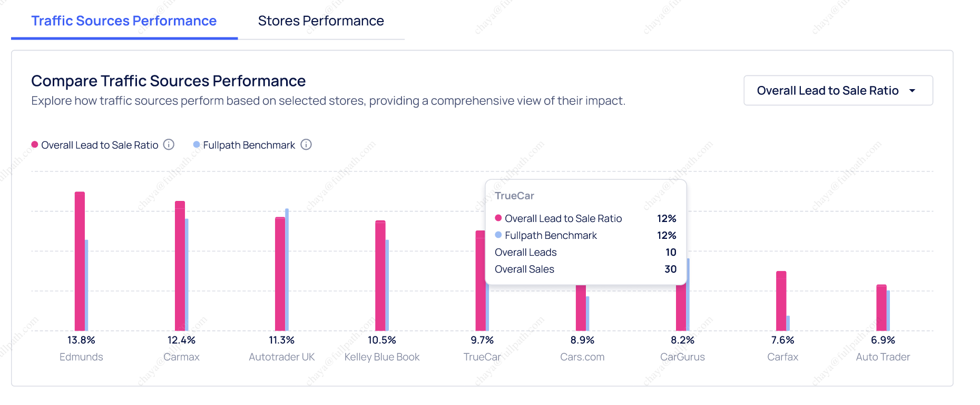The width and height of the screenshot is (980, 405).
Task: Click info icon beside Overall Lead to Sale Ratio
Action: pyautogui.click(x=169, y=144)
